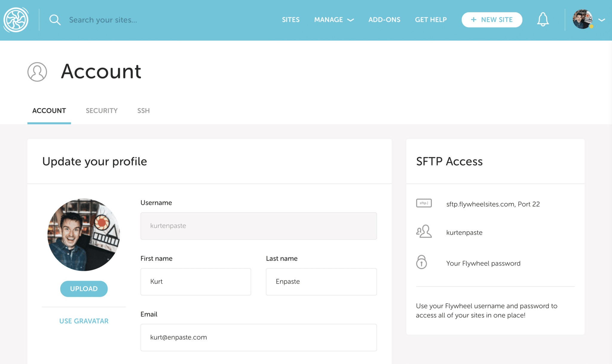
Task: Click the sftp badge icon in SFTP Access
Action: (424, 203)
